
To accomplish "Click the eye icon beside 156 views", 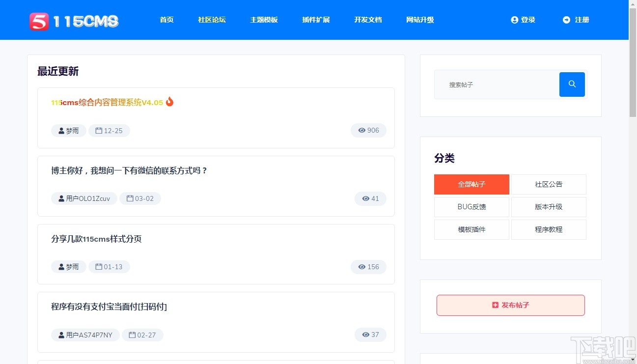I will click(362, 267).
